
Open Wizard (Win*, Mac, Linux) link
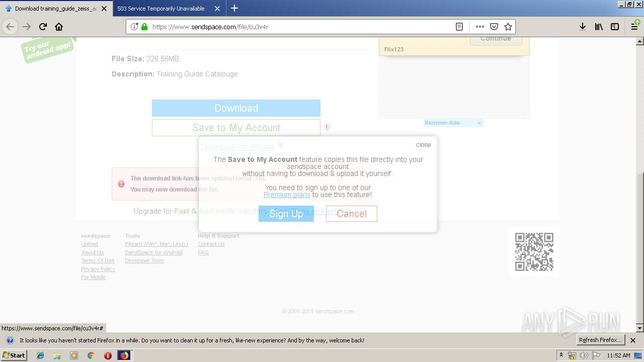click(156, 244)
